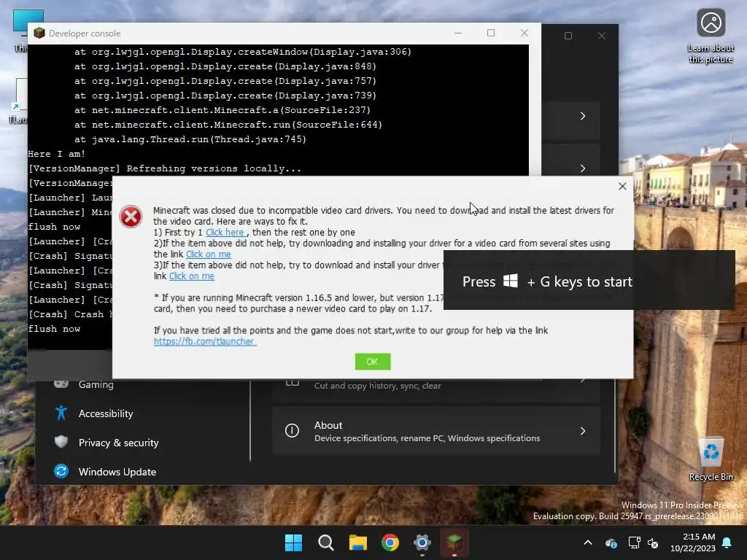Open network status tray icon

[x=634, y=542]
